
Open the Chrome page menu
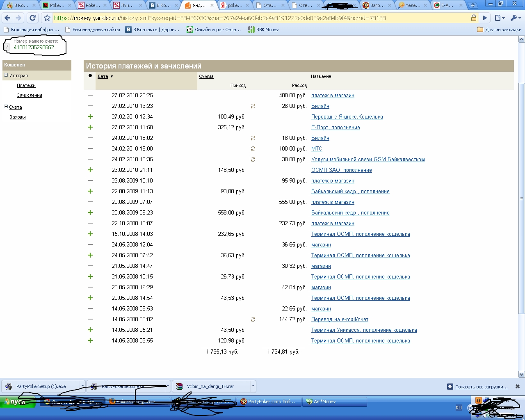tap(499, 18)
